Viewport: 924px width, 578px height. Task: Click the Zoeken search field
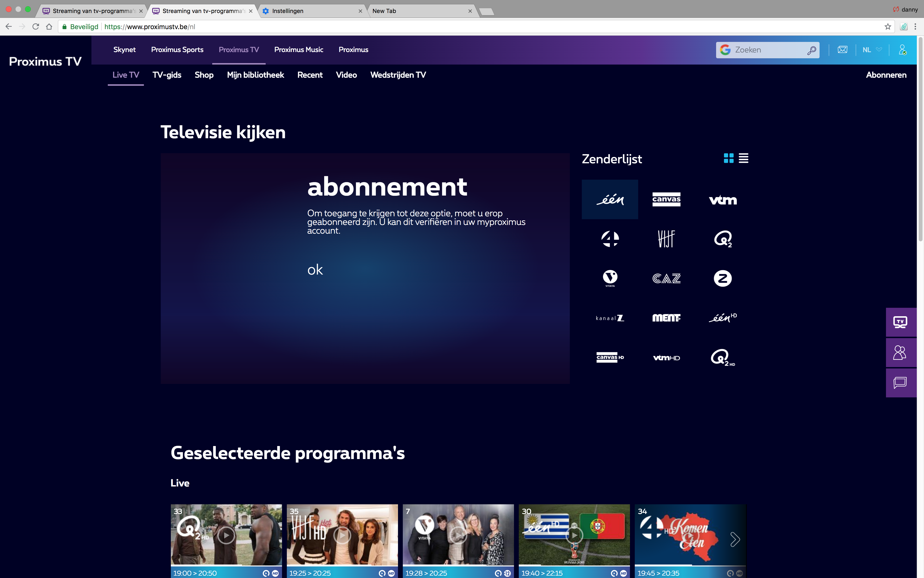(767, 50)
